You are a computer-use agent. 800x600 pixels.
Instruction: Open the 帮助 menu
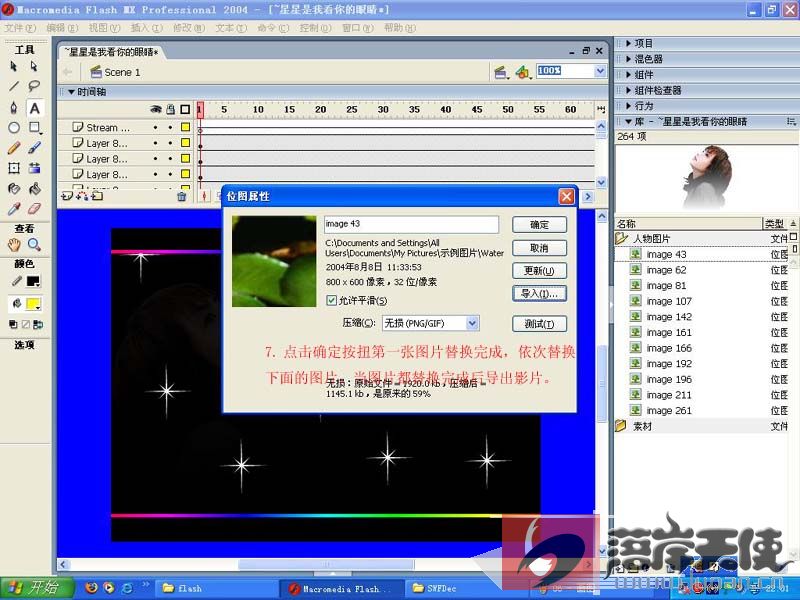(x=399, y=28)
